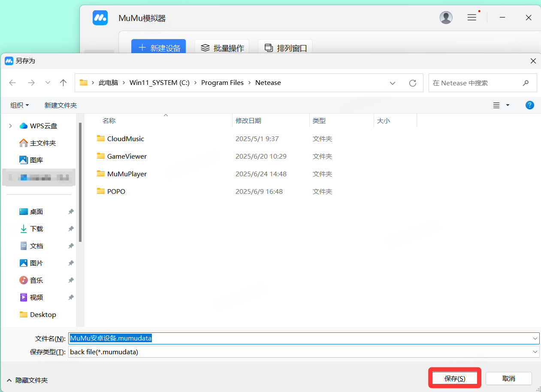The width and height of the screenshot is (541, 392).
Task: Click the up-to-parent-folder arrow
Action: coord(63,82)
